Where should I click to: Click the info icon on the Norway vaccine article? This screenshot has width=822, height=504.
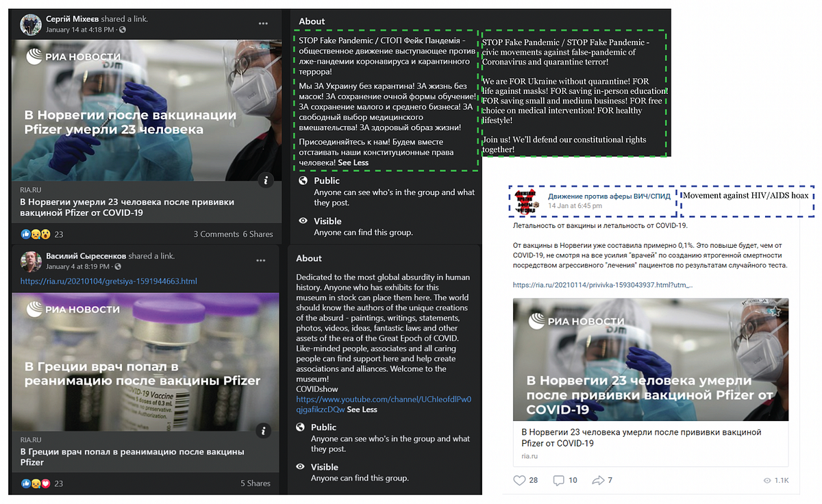[267, 180]
